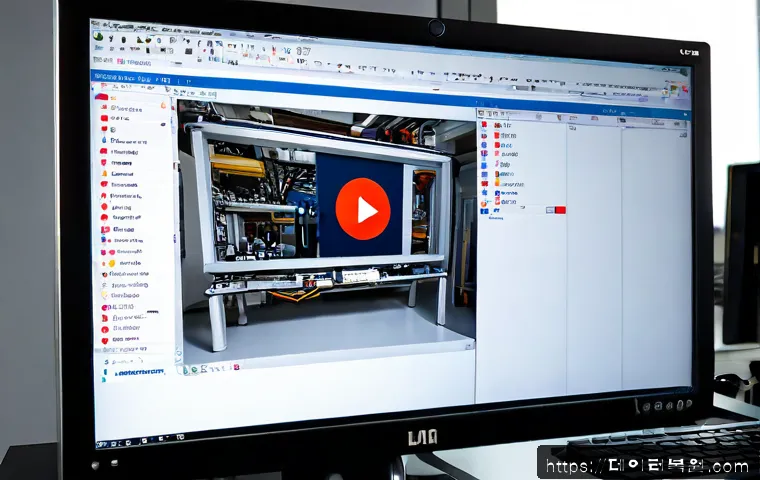Click the red rectangle button in the right panel
760x480 pixels.
click(560, 210)
